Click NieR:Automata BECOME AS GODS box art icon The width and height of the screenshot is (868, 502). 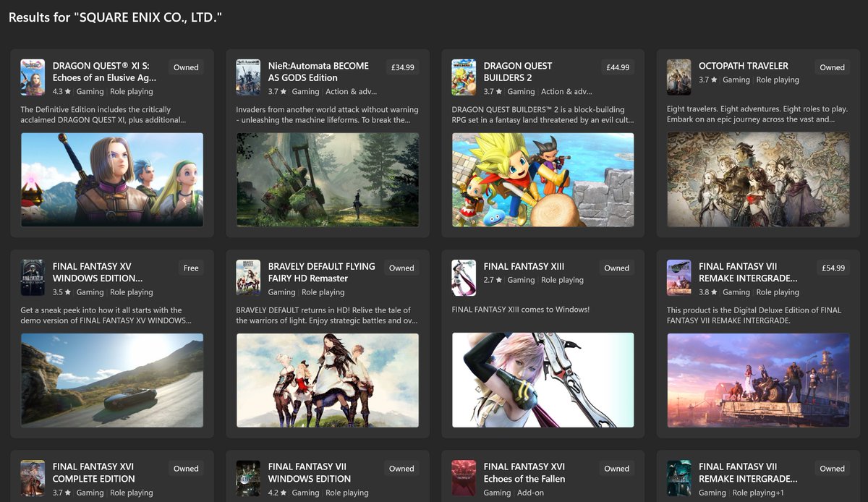pyautogui.click(x=248, y=77)
